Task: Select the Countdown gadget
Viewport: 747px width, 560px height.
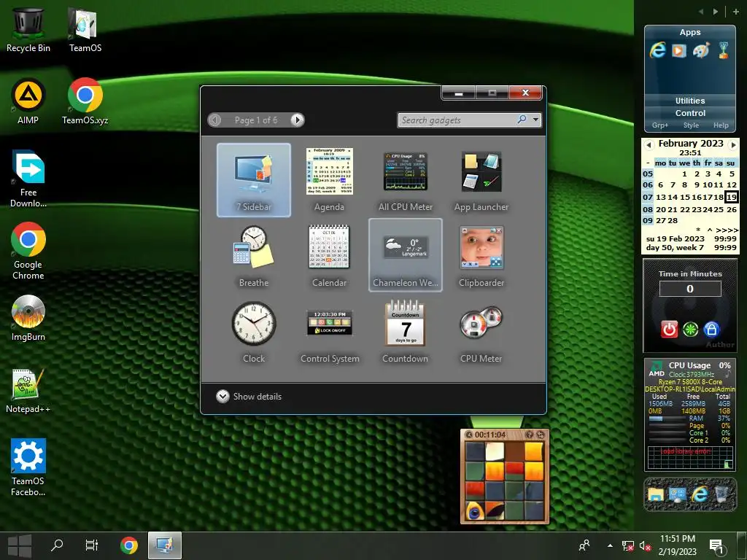Action: pos(406,332)
